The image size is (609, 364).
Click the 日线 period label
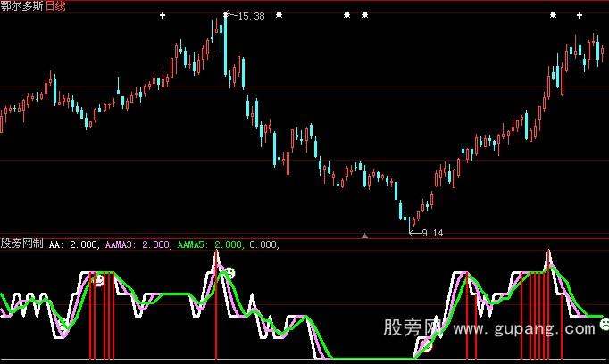point(55,6)
